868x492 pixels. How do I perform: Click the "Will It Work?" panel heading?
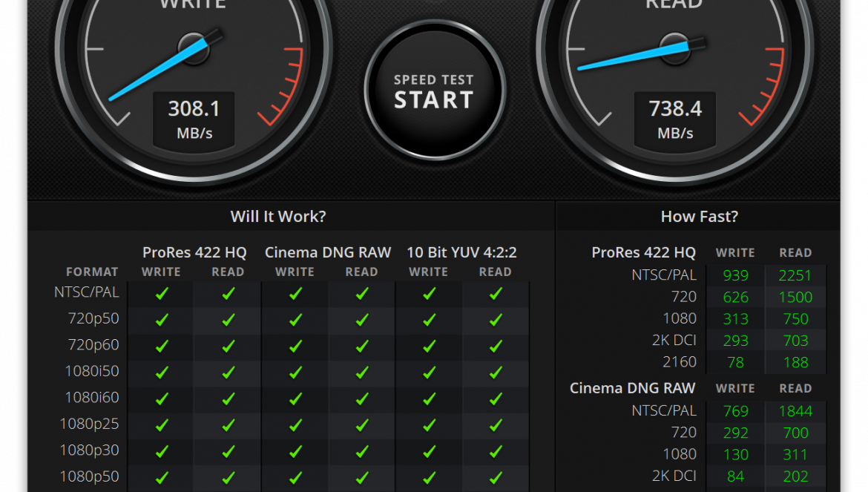pos(278,217)
